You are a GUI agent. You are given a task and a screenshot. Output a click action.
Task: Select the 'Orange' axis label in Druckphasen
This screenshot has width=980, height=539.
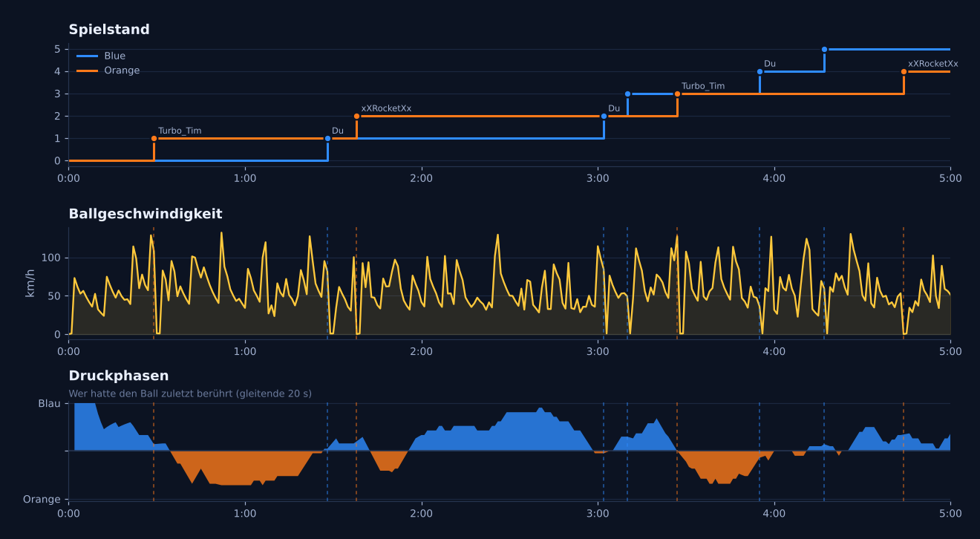(x=42, y=500)
